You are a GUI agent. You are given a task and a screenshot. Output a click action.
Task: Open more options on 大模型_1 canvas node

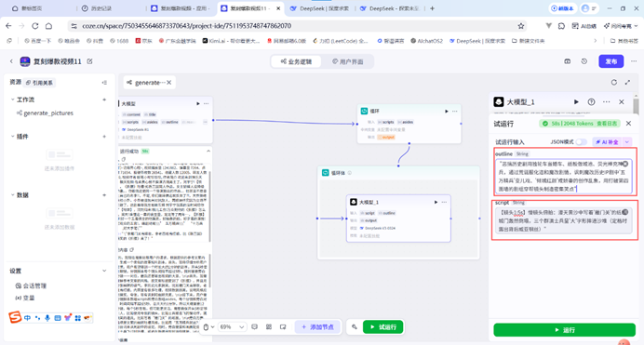coord(444,202)
